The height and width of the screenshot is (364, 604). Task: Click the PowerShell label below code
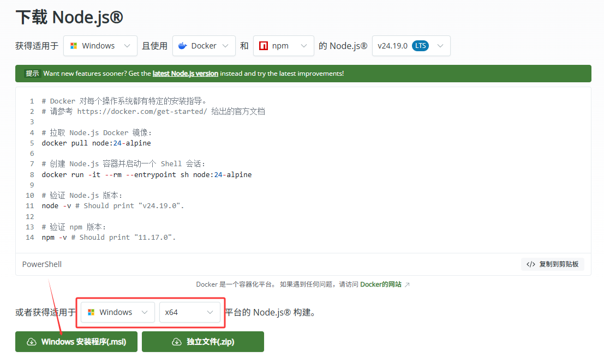pyautogui.click(x=42, y=264)
